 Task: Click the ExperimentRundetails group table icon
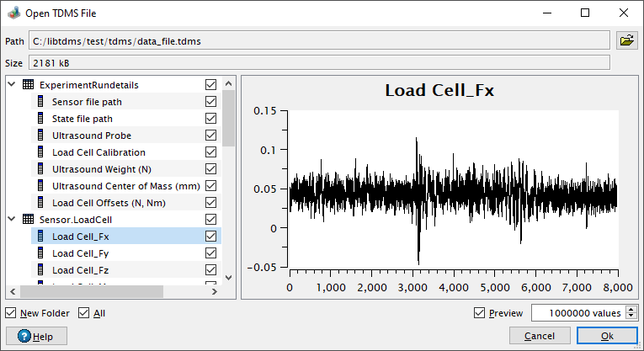point(29,84)
